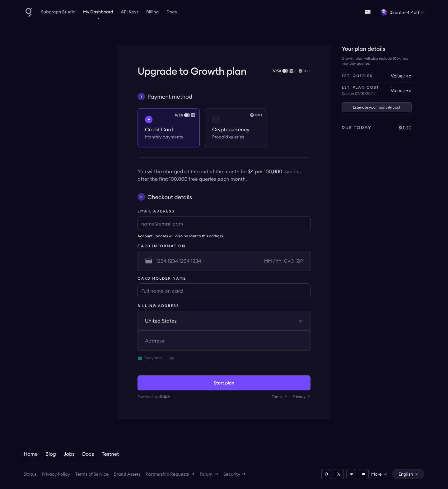Open the GitHub footer icon

(326, 474)
